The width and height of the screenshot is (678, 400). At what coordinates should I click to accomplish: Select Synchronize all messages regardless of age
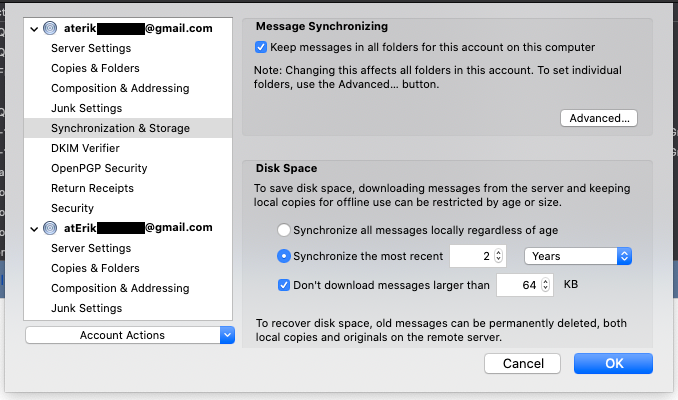click(x=284, y=230)
